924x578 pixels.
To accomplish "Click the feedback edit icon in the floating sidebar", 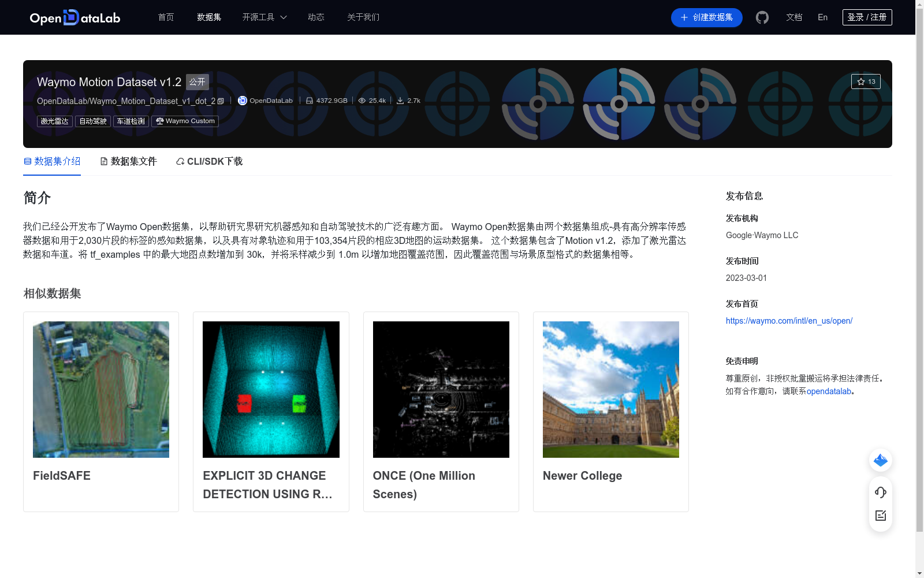I will click(x=880, y=516).
